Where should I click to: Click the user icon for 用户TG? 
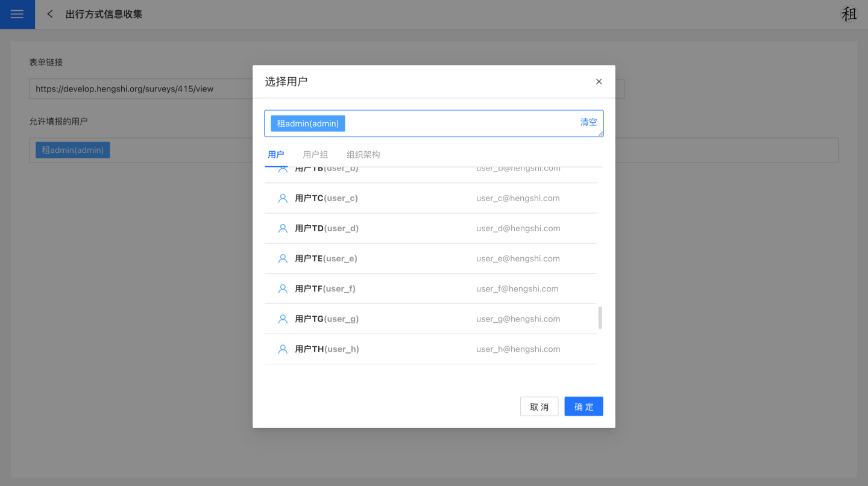click(283, 319)
